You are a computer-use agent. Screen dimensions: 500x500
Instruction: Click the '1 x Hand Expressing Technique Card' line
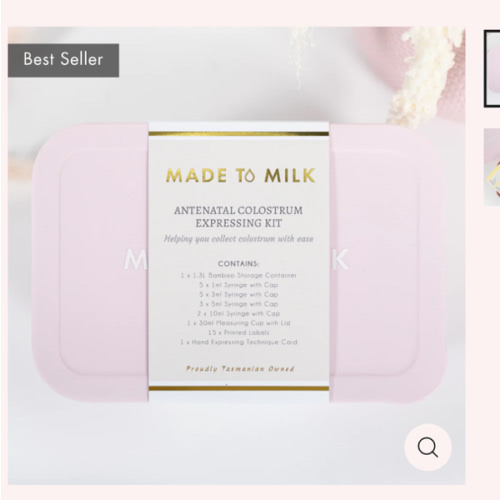[x=238, y=342]
